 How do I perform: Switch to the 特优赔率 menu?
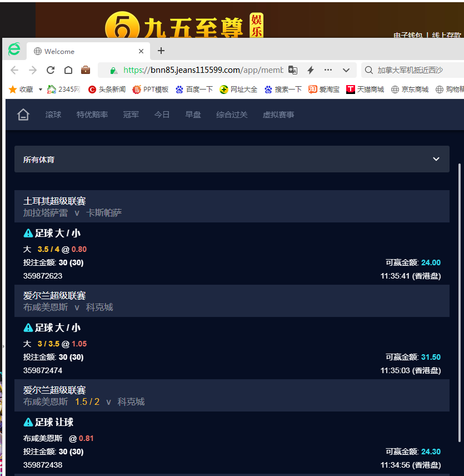point(92,115)
